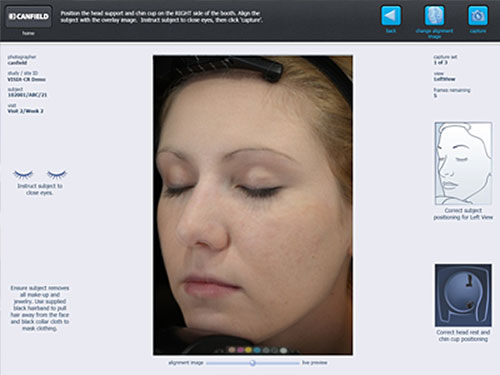Click the 'Visit 2/Week 2' visit value
The height and width of the screenshot is (375, 500).
coord(25,111)
